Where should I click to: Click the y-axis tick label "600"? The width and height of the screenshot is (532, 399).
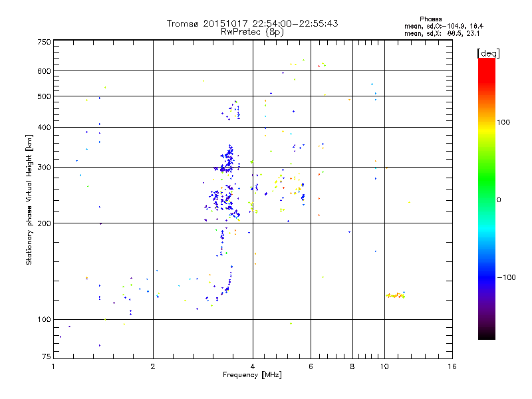44,71
